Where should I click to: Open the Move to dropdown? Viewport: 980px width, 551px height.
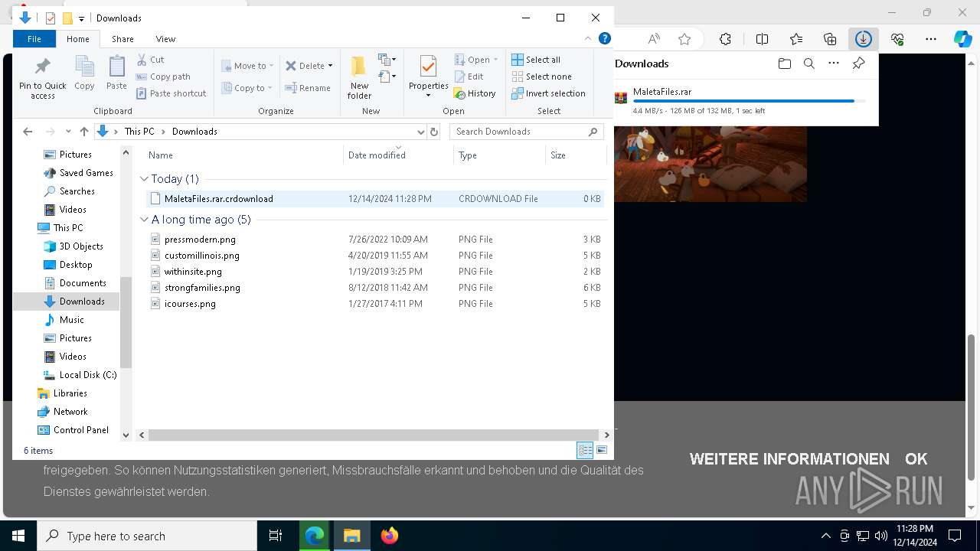pos(247,66)
